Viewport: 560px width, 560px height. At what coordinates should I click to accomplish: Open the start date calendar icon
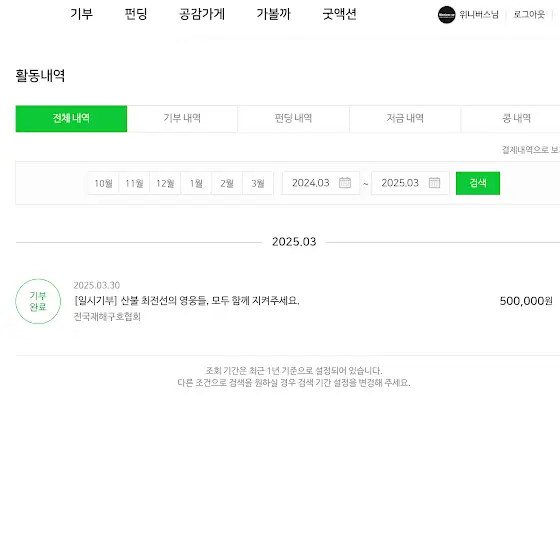point(345,183)
